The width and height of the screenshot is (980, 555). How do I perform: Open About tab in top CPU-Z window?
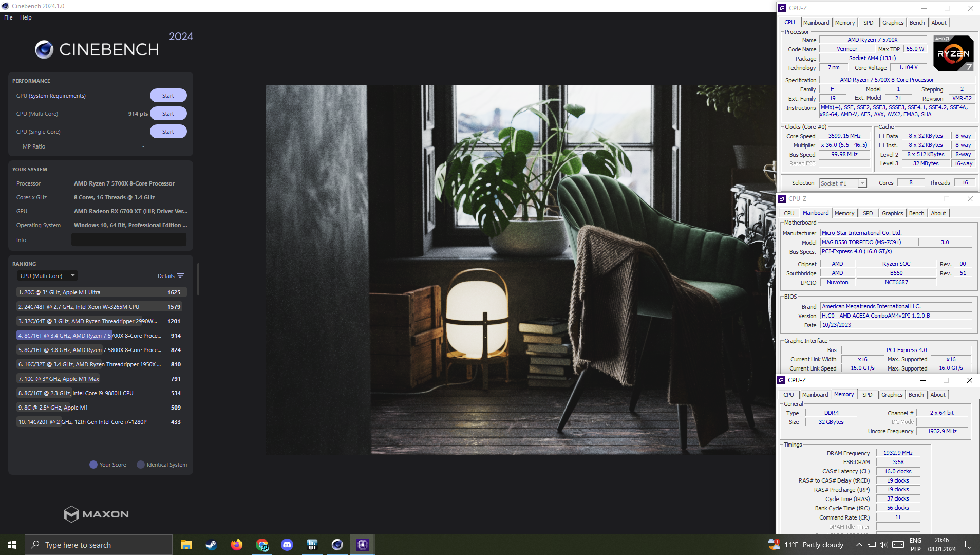coord(939,23)
